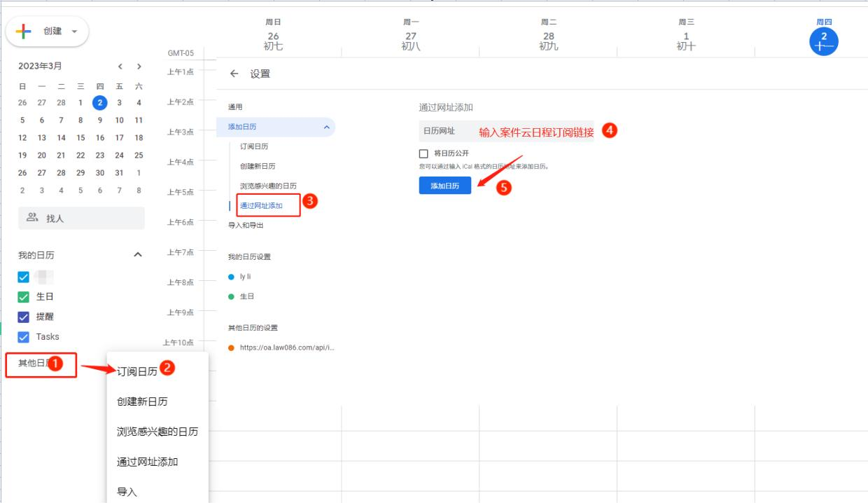Select 浏览感兴趣的日历 in the settings sidebar
868x503 pixels.
pos(268,186)
